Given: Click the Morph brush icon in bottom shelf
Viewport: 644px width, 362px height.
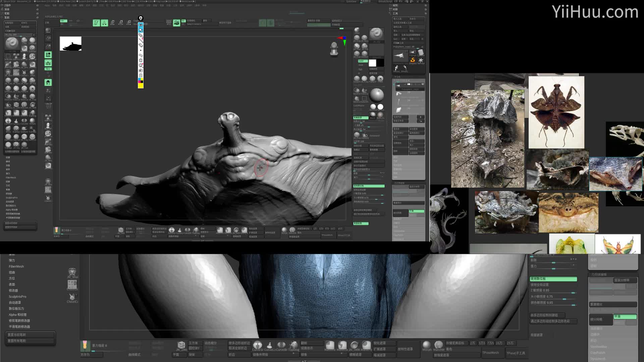Looking at the screenshot, I should click(x=426, y=345).
